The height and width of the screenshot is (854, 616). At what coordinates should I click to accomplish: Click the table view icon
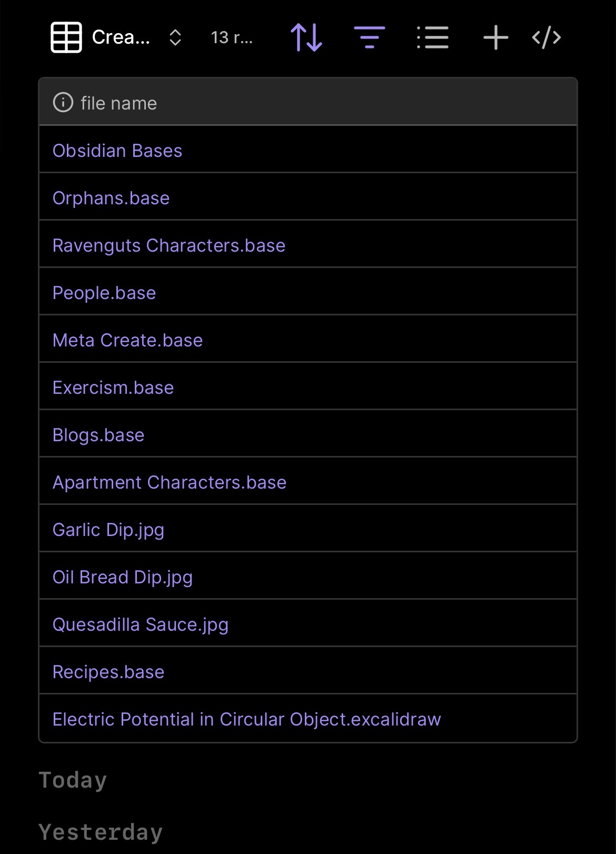66,37
